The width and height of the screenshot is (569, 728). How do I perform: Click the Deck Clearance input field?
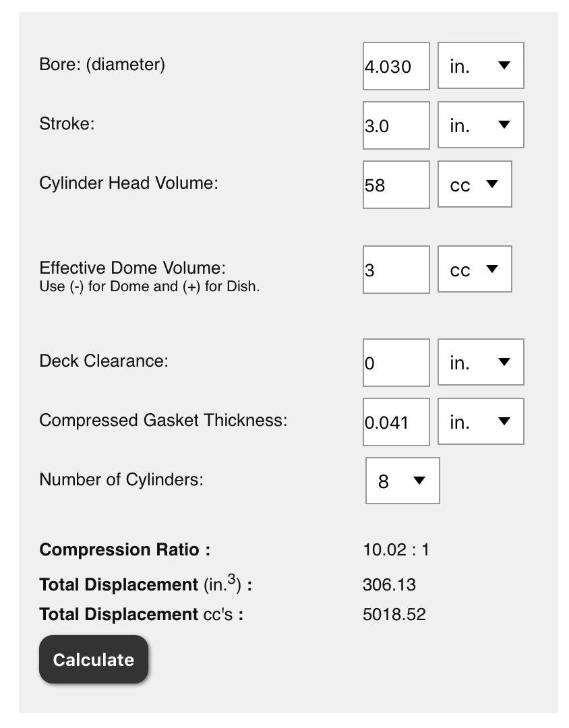[396, 363]
